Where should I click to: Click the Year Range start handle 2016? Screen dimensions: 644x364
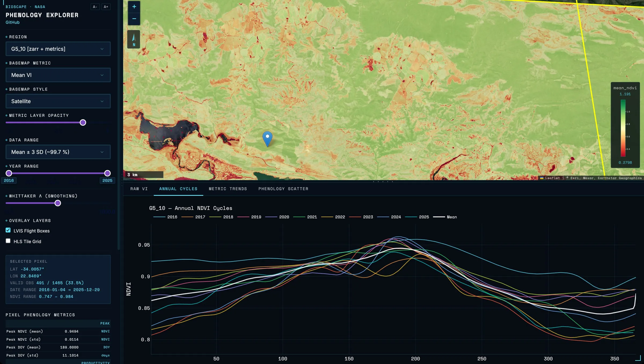[x=9, y=173]
